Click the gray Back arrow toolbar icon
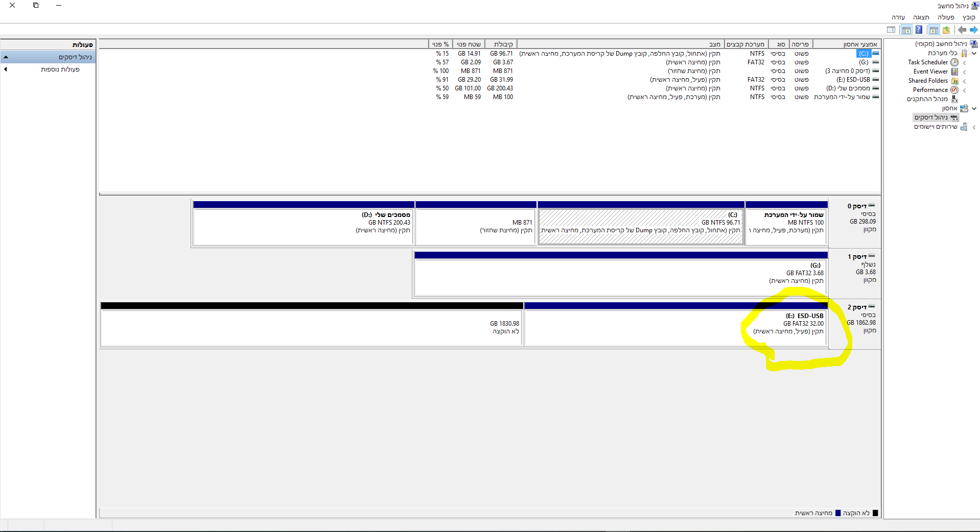The height and width of the screenshot is (532, 980). (962, 30)
